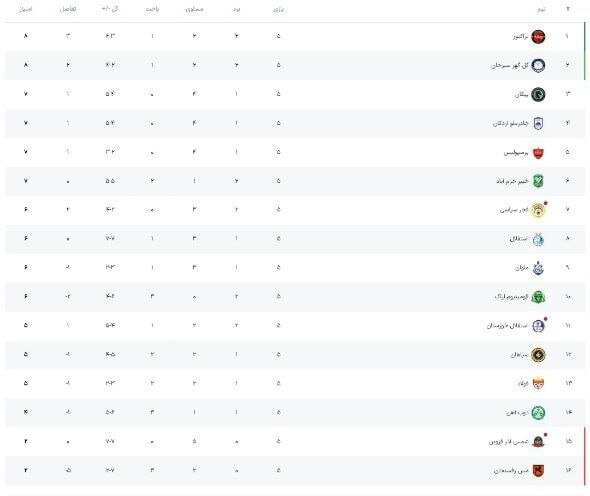Image resolution: width=590 pixels, height=496 pixels.
Task: Sort by the goal difference (تفاضل) header
Action: (68, 9)
